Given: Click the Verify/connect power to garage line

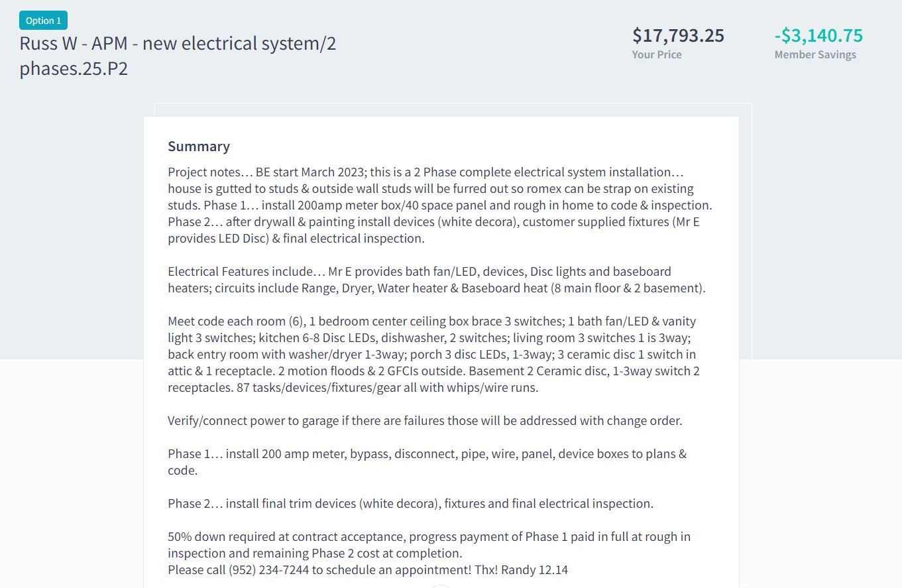Looking at the screenshot, I should [x=425, y=420].
